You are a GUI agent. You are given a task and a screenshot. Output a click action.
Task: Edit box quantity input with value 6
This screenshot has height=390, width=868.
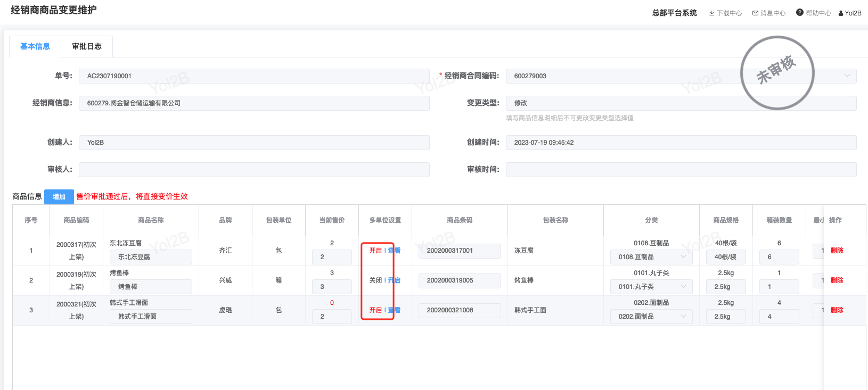click(x=779, y=257)
